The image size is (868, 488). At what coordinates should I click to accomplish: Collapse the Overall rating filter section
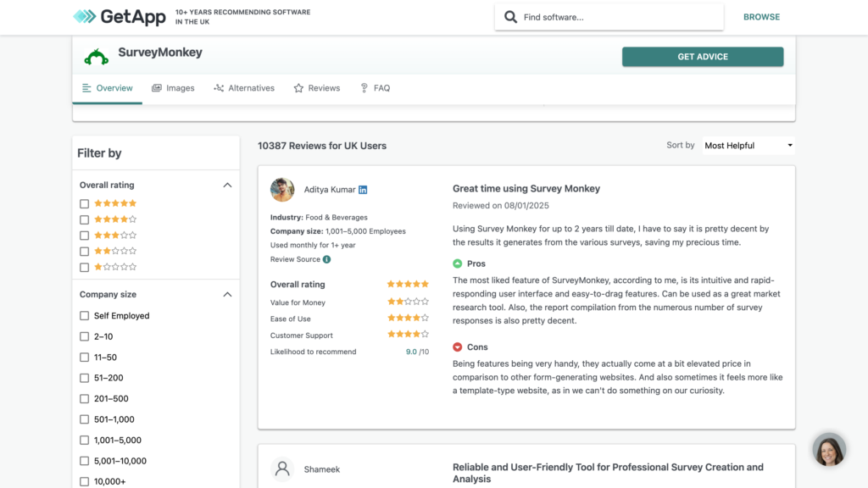(x=227, y=185)
